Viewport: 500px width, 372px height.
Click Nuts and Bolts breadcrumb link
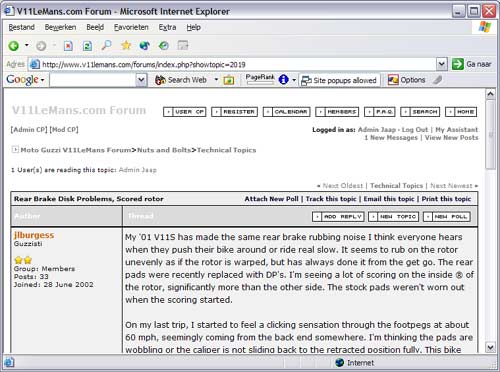pos(164,150)
